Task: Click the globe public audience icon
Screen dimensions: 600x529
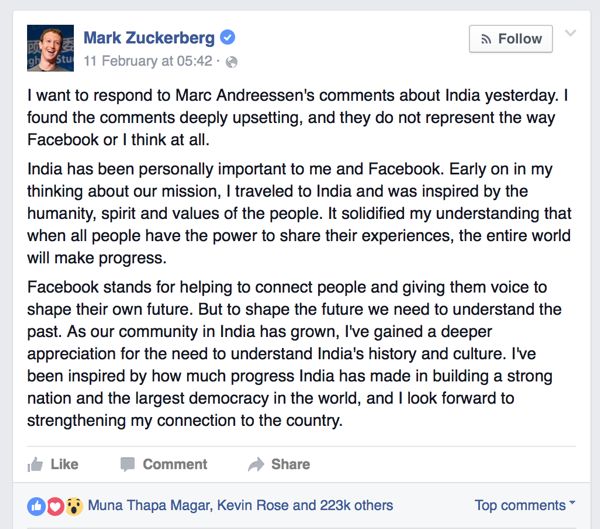Action: point(232,61)
